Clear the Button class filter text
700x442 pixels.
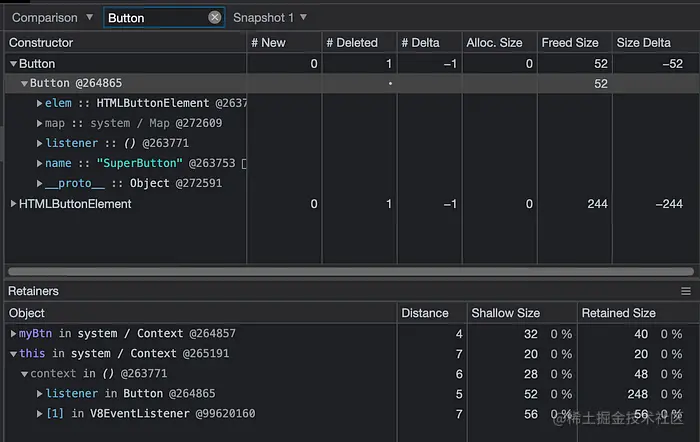215,18
